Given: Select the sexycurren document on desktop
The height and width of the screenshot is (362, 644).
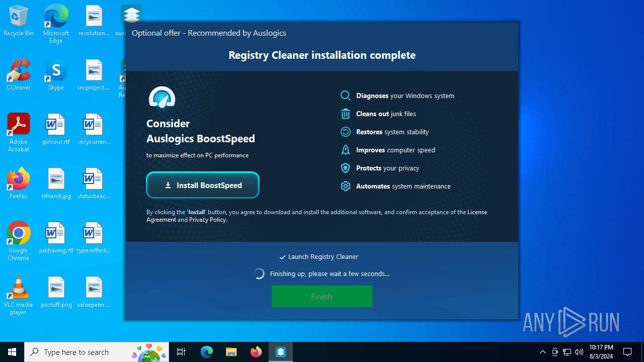Looking at the screenshot, I should tap(94, 130).
